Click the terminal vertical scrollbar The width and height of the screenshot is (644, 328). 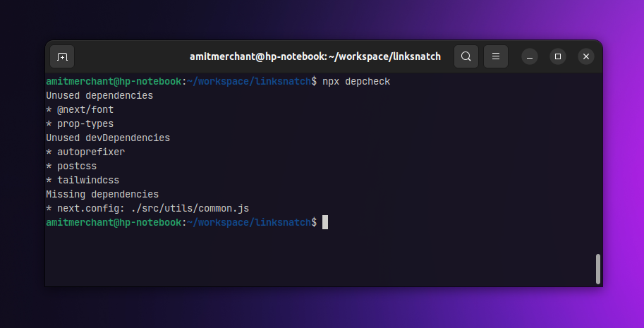click(x=598, y=269)
